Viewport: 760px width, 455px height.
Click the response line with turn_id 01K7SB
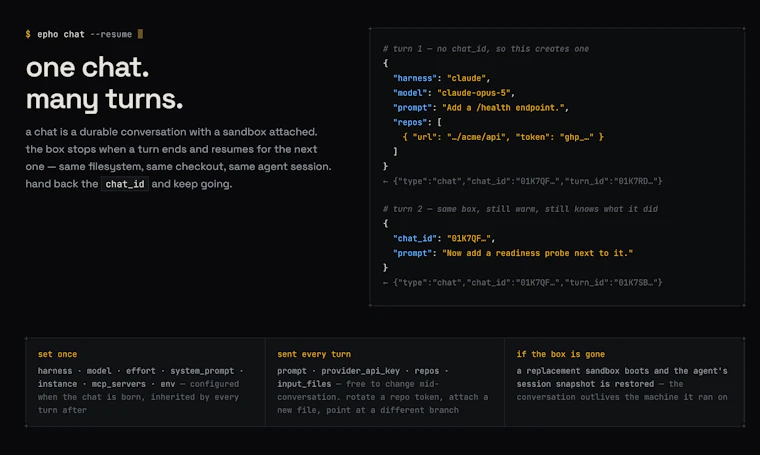[522, 282]
